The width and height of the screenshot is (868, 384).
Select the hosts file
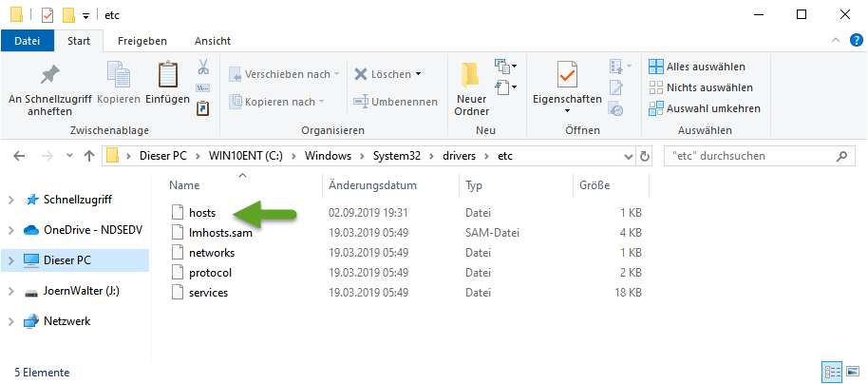click(x=203, y=212)
